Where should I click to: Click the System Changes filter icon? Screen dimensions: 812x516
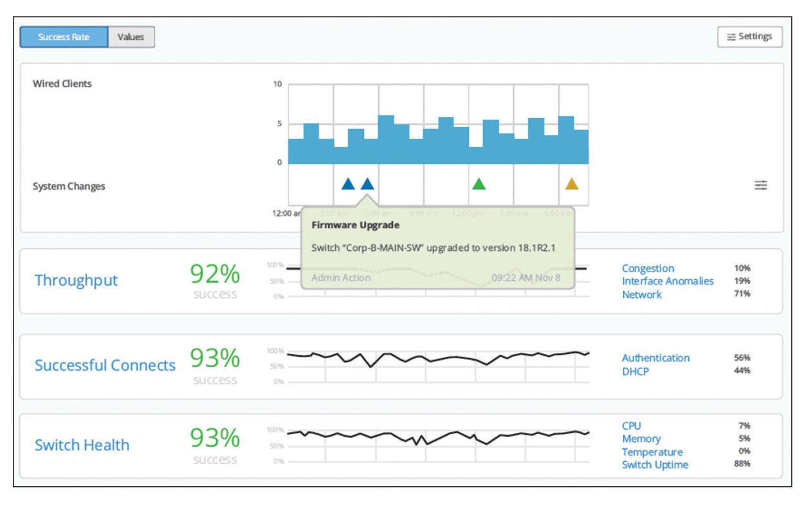click(x=762, y=184)
